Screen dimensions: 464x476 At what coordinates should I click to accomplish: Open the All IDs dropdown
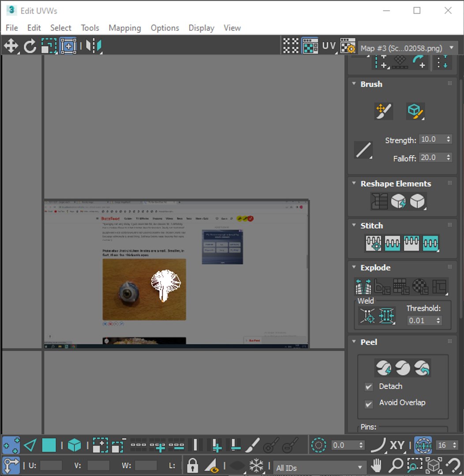pos(319,468)
